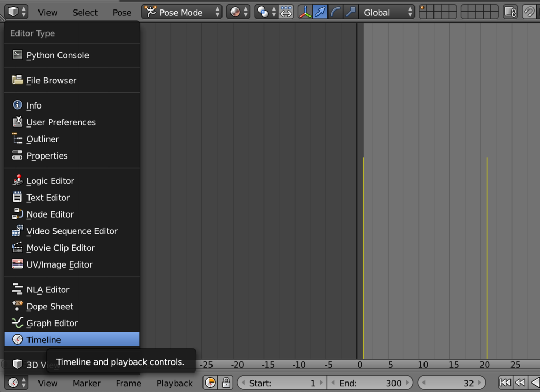Open the timeline editor type selector

(16, 383)
